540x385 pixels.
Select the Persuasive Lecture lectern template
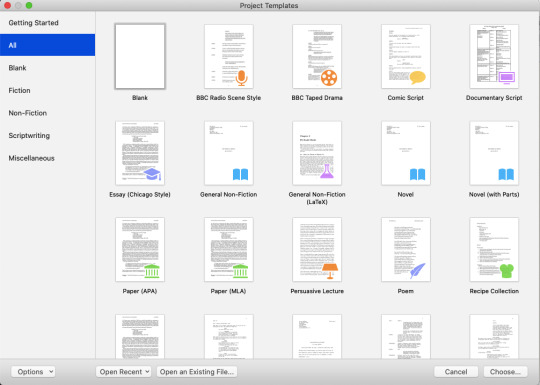click(317, 249)
